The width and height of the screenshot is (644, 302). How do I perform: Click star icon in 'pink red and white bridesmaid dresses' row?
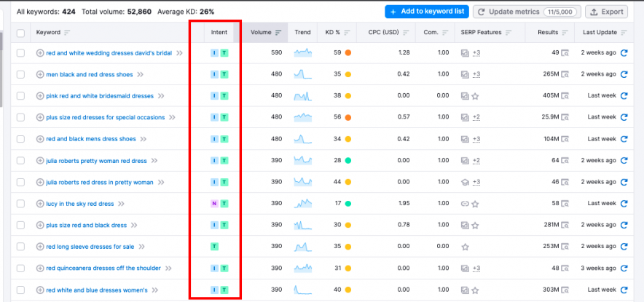(x=475, y=96)
